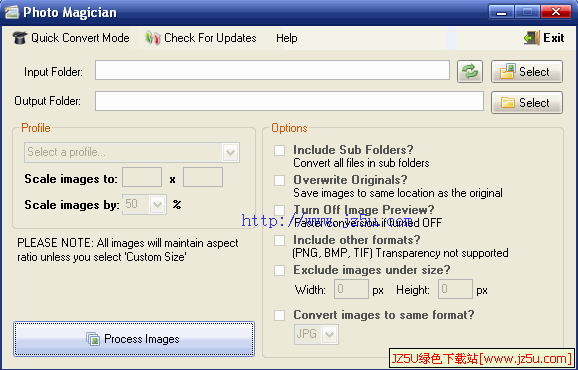Close the Photo Magician window
Image resolution: width=578 pixels, height=370 pixels.
click(556, 12)
